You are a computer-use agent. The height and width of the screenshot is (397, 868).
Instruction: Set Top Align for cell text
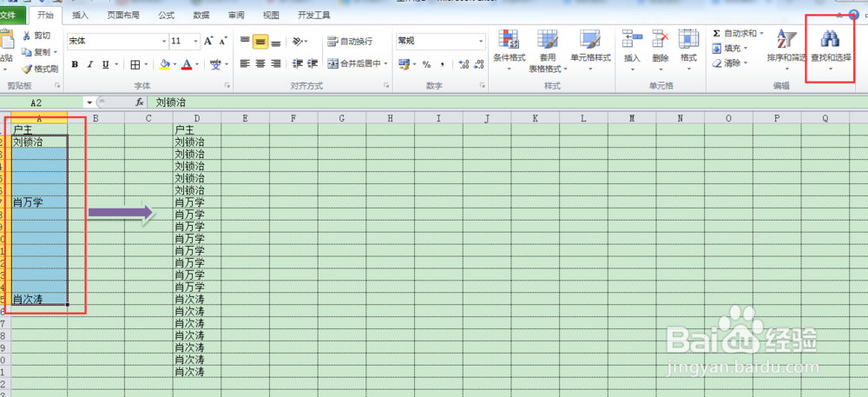click(x=246, y=41)
